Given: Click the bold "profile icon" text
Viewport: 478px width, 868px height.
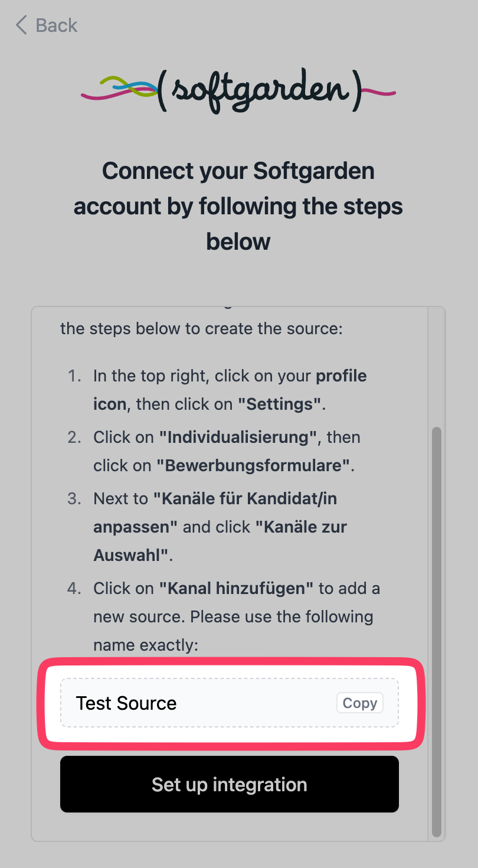Looking at the screenshot, I should [x=341, y=376].
